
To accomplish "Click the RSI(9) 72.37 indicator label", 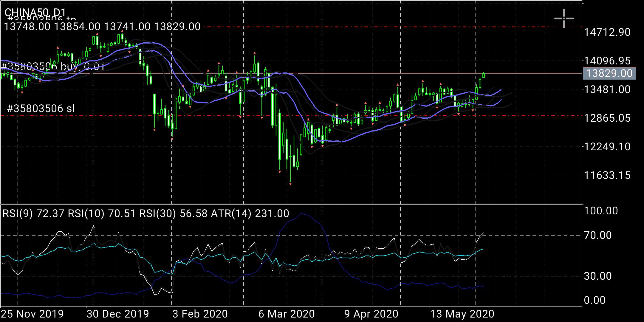I will [x=34, y=213].
